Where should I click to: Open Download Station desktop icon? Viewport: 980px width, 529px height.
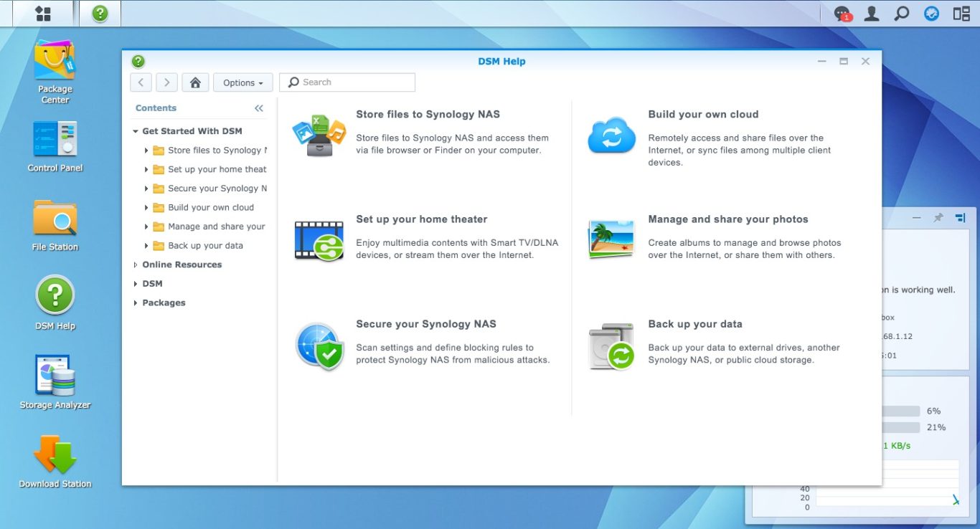tap(55, 462)
